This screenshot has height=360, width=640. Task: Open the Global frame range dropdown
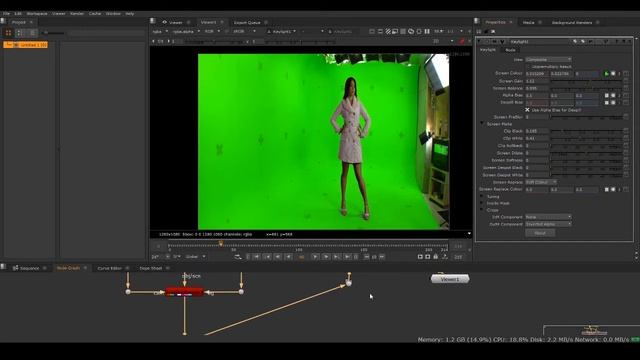coord(195,257)
